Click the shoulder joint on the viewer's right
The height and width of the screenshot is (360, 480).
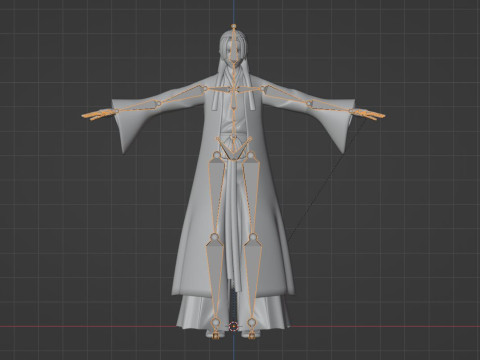(263, 89)
